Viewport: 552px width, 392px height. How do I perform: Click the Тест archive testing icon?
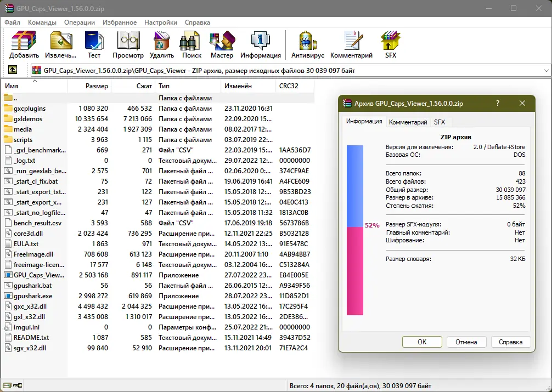tap(94, 44)
